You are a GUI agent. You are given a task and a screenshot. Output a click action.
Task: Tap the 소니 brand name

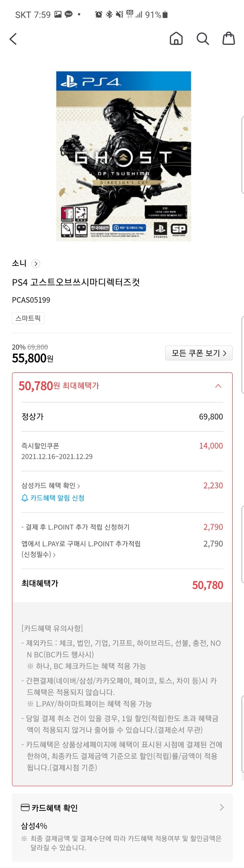tap(19, 263)
